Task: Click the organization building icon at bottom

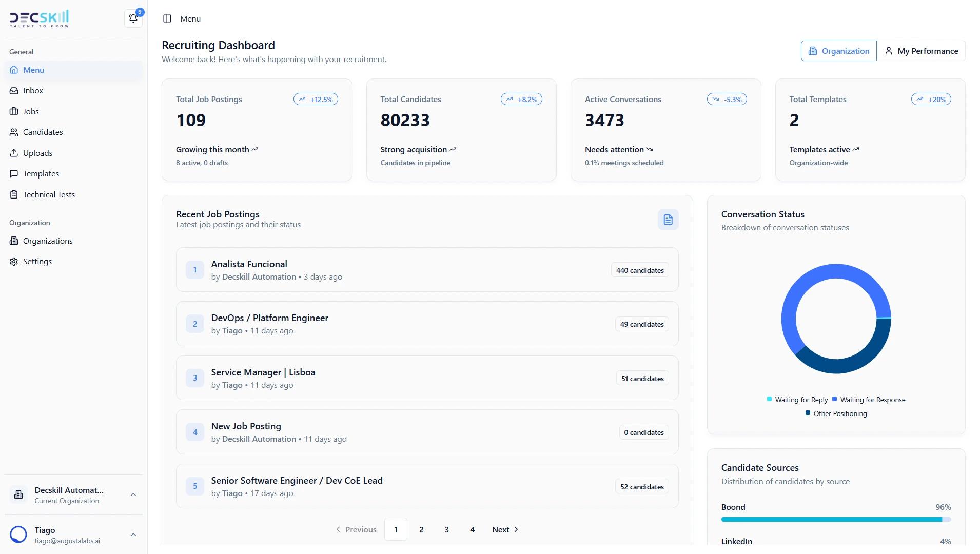Action: [18, 495]
